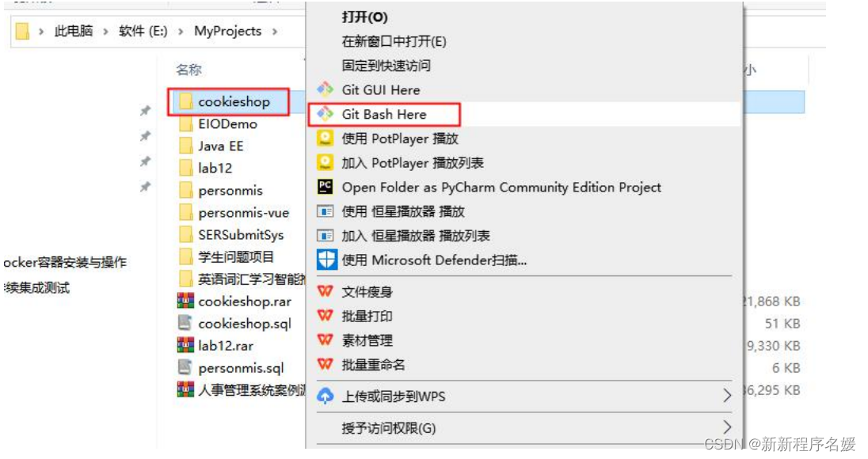The image size is (868, 459).
Task: Click the WPS 文件瘦身 icon
Action: pos(325,291)
